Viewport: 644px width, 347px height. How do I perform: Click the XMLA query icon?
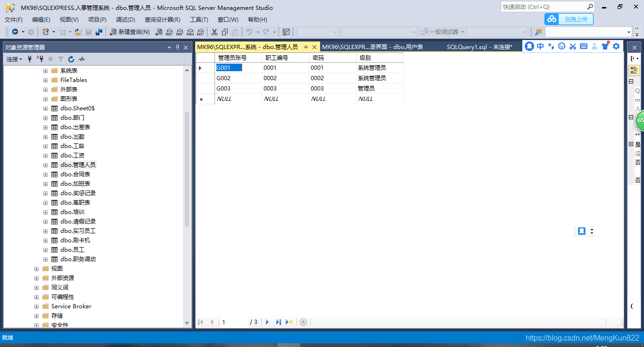click(190, 32)
